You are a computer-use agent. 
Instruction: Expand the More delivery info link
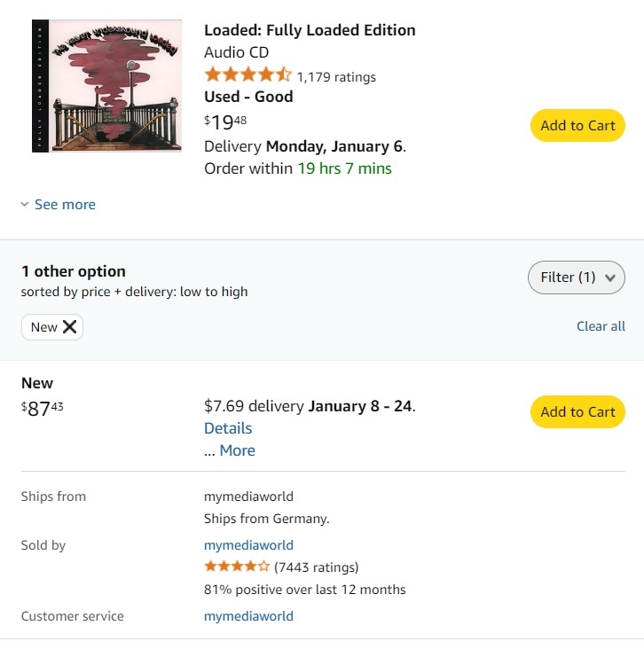pyautogui.click(x=237, y=450)
